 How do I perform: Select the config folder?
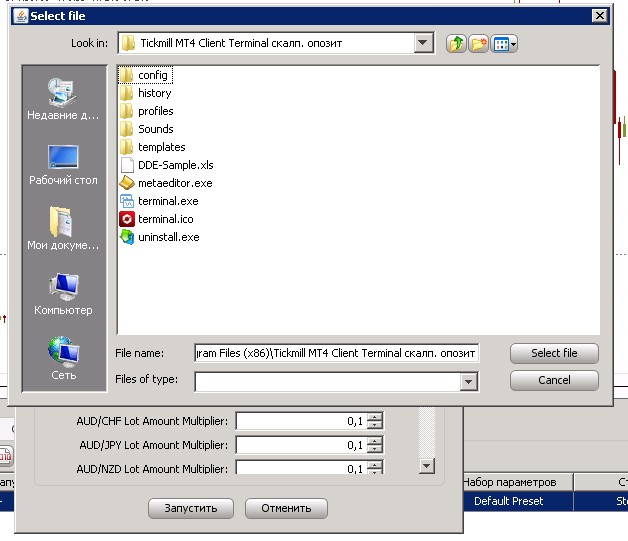click(x=146, y=75)
